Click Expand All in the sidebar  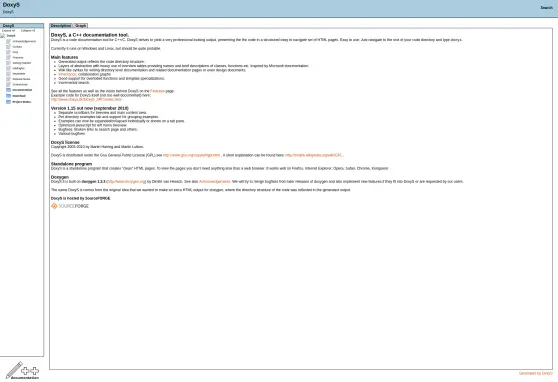click(x=9, y=31)
